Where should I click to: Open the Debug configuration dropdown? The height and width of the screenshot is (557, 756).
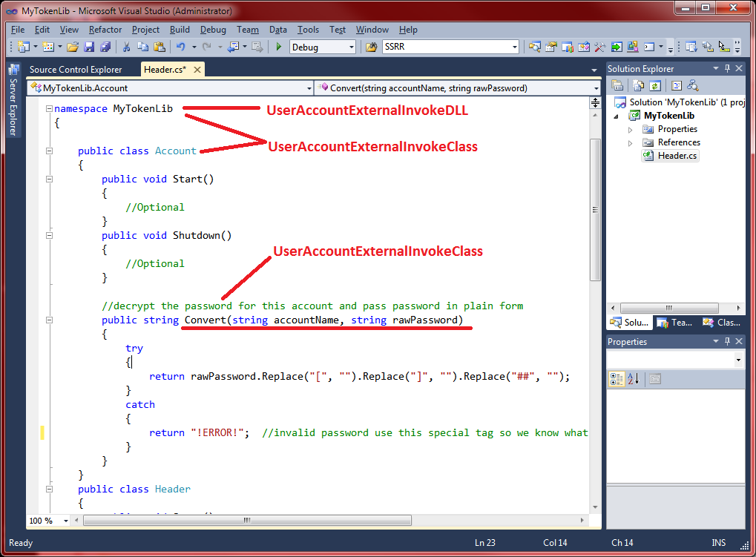click(352, 47)
